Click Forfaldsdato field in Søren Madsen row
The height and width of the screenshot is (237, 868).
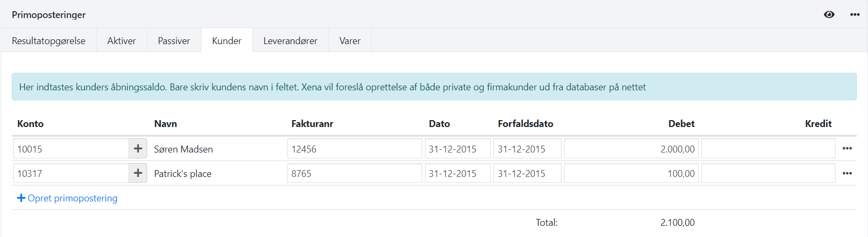[x=527, y=149]
